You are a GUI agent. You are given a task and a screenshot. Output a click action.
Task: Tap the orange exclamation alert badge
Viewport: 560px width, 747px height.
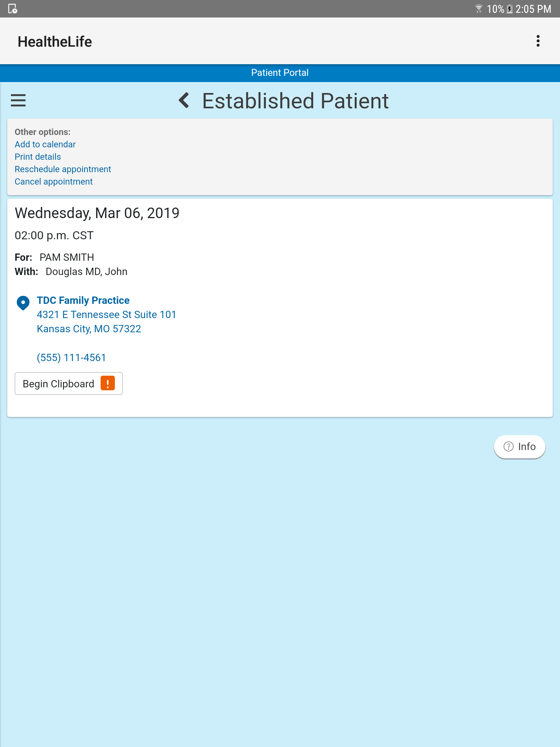108,383
